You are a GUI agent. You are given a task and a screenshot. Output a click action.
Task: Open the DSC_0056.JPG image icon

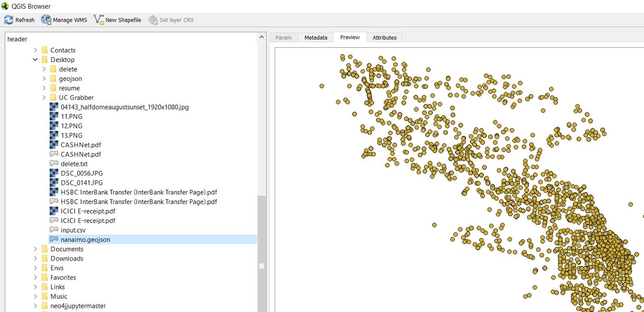tap(53, 173)
